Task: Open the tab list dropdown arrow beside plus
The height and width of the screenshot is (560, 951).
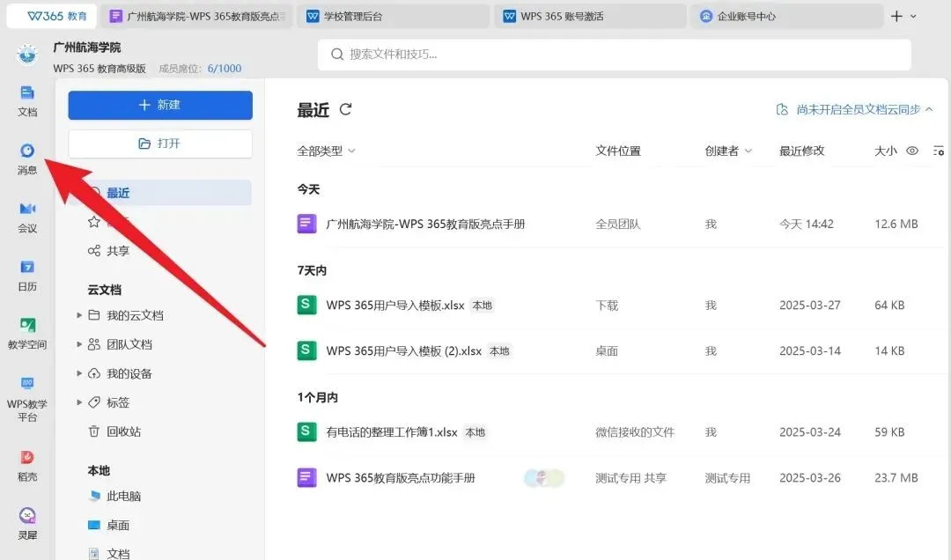Action: (913, 17)
